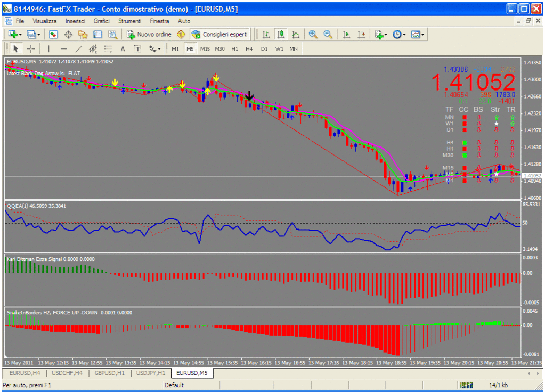Open the arrows drawing tool dropdown

coord(159,49)
